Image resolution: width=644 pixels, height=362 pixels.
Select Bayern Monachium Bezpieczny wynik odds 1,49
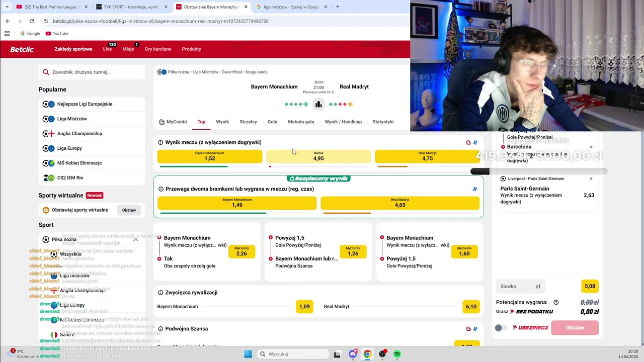[x=237, y=203]
